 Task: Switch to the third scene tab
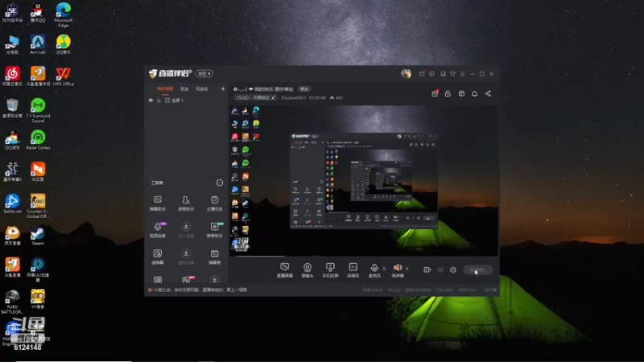(202, 89)
